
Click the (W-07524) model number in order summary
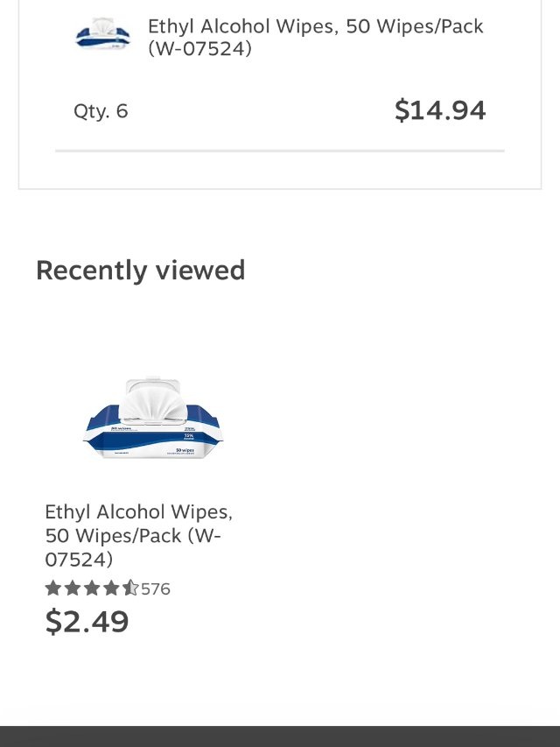coord(199,49)
